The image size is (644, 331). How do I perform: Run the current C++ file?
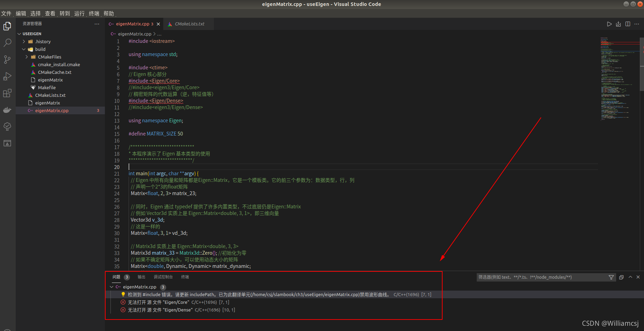(609, 24)
